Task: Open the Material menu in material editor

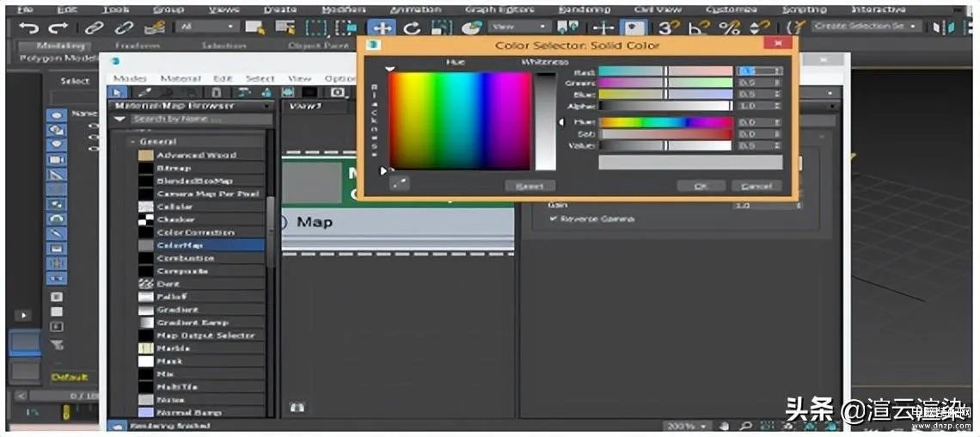Action: click(x=180, y=78)
